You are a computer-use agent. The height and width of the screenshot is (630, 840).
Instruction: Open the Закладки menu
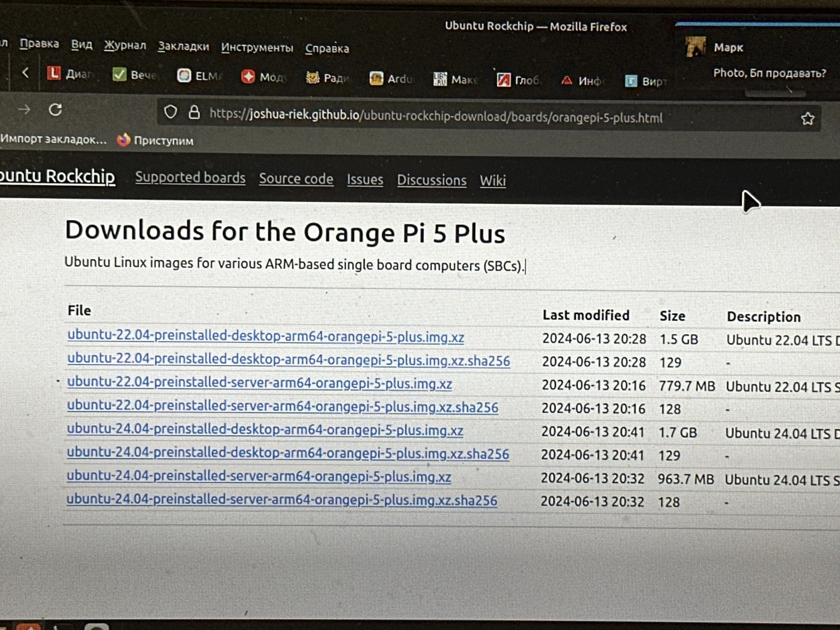[183, 46]
